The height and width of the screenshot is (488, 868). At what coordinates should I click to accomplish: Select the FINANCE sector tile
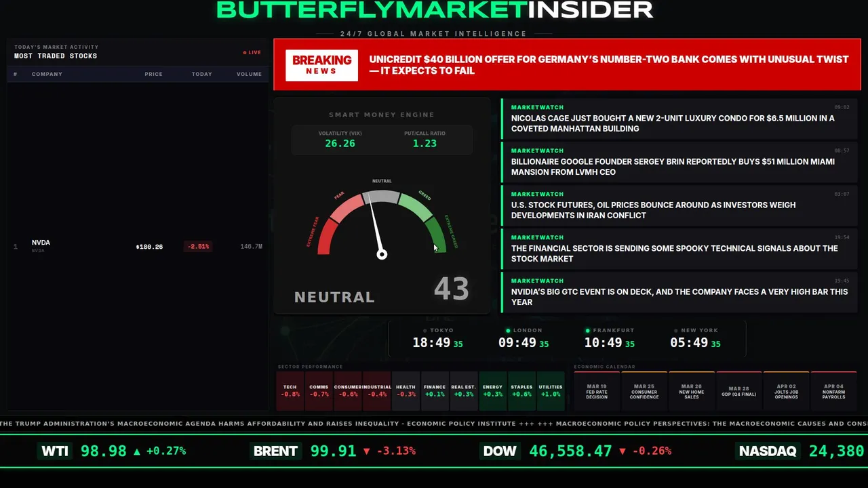coord(435,391)
